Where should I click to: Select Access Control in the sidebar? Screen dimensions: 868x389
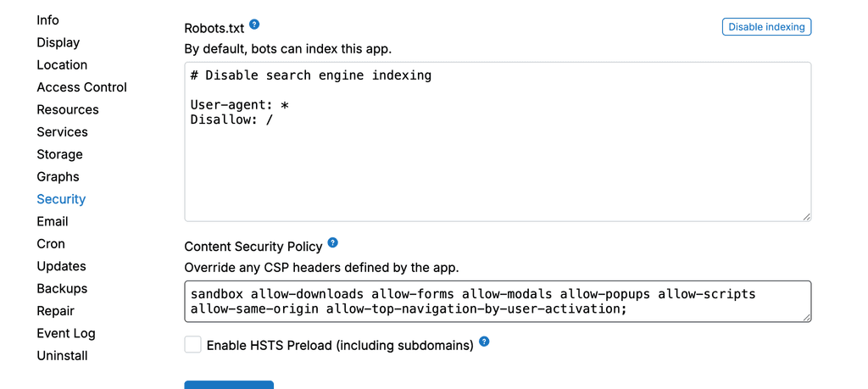[x=81, y=87]
